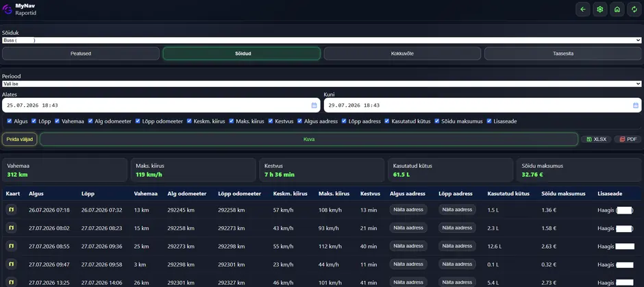Screen dimensions: 644x287
Task: Click the Lisaseade column header
Action: coord(610,193)
